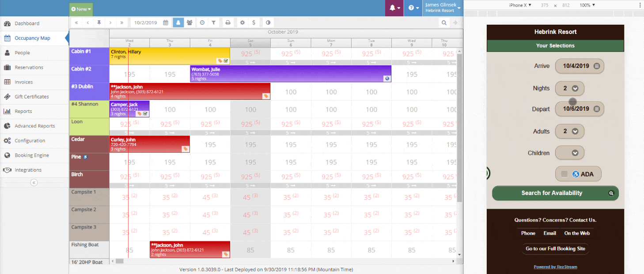The width and height of the screenshot is (644, 274).
Task: Collapse the left sidebar navigation
Action: point(34,183)
